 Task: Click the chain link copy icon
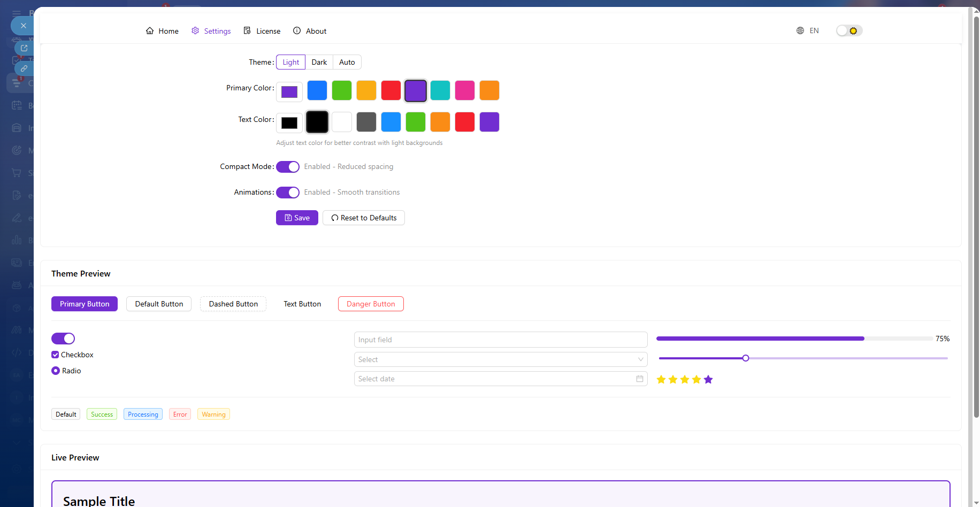pyautogui.click(x=24, y=68)
